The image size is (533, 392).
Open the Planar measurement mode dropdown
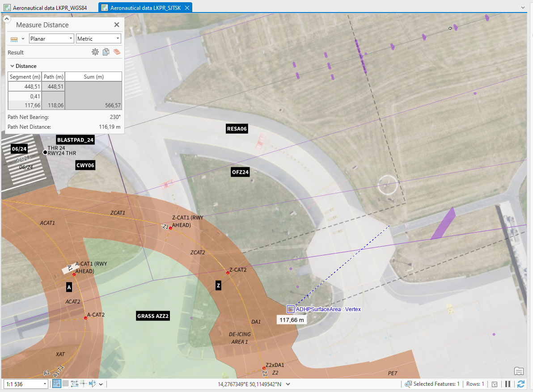(52, 39)
